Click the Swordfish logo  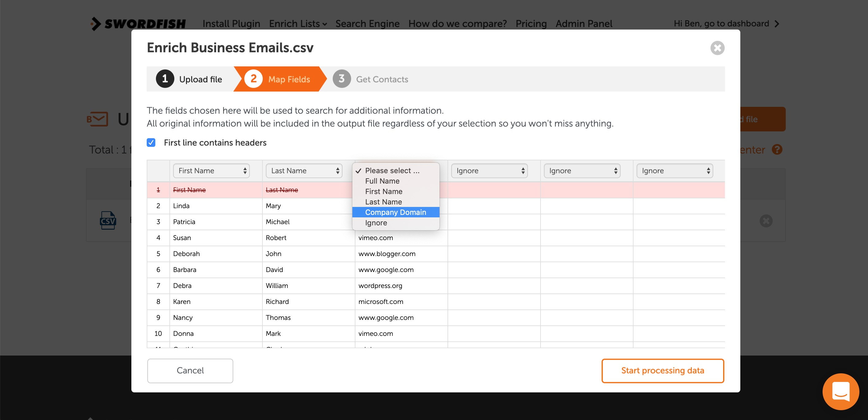[138, 24]
